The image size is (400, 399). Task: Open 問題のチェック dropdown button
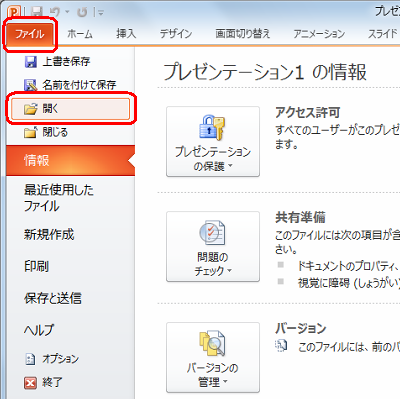(213, 246)
